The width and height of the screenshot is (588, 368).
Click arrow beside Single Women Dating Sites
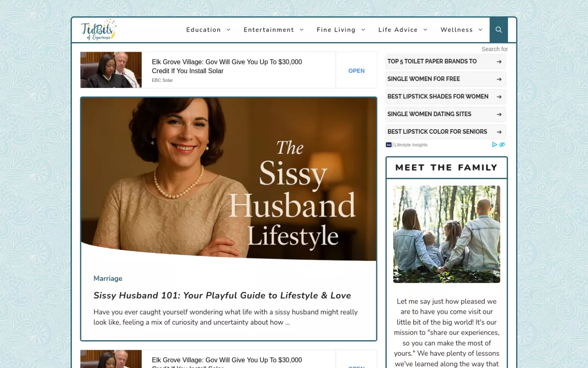click(x=499, y=114)
